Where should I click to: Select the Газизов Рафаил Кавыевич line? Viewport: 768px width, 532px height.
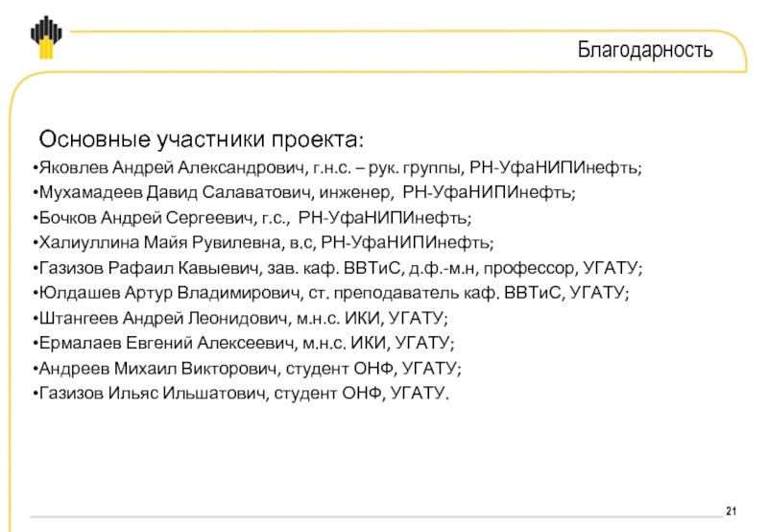click(x=338, y=268)
